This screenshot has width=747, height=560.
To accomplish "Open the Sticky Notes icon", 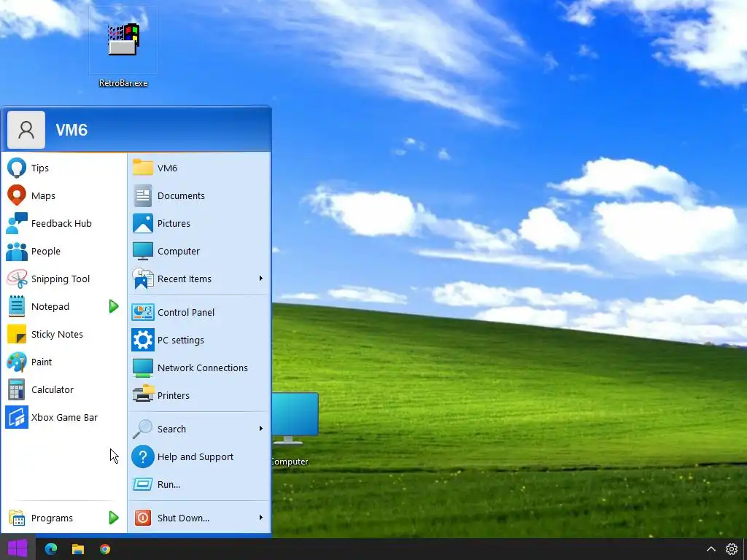I will click(x=17, y=334).
